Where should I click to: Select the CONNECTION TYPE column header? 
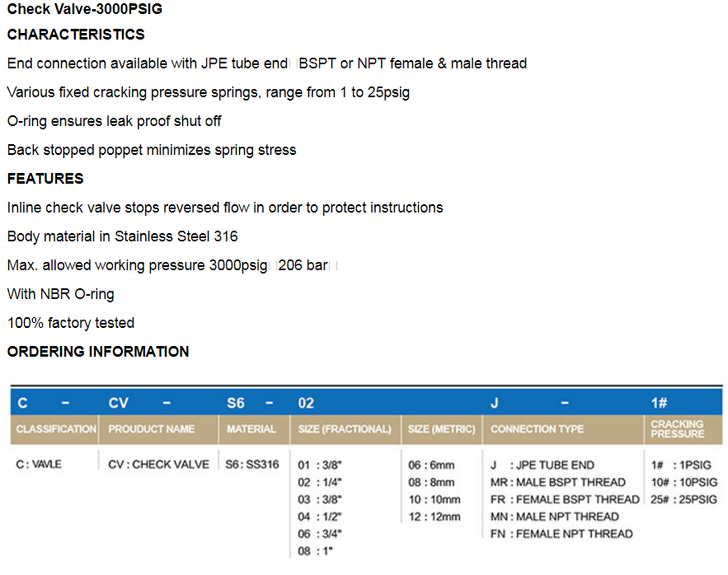(x=537, y=429)
